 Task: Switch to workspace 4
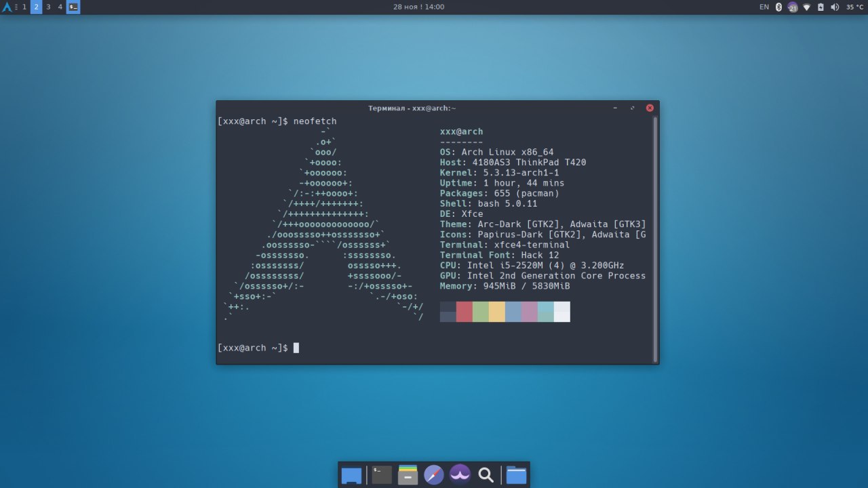(x=60, y=7)
